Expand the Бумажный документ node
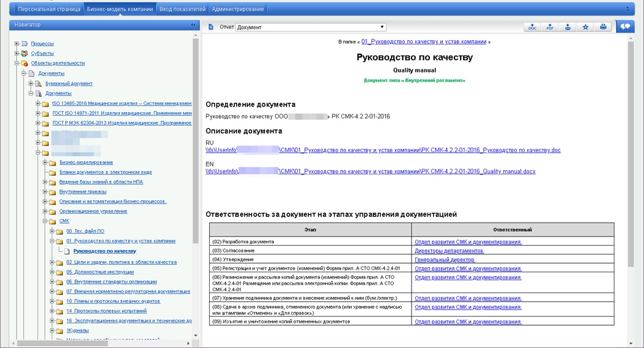Viewport: 644px width, 348px height. click(x=31, y=83)
